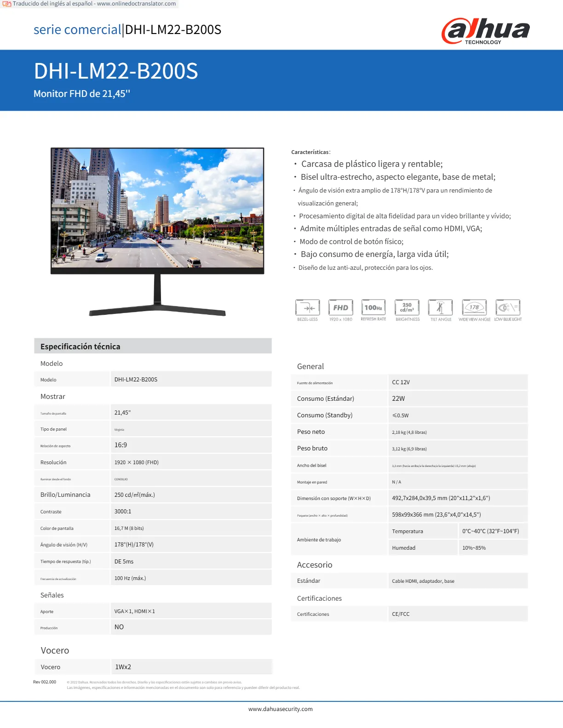
Task: Click the 178 WIDE VIEW ANGLE icon
Action: (474, 310)
